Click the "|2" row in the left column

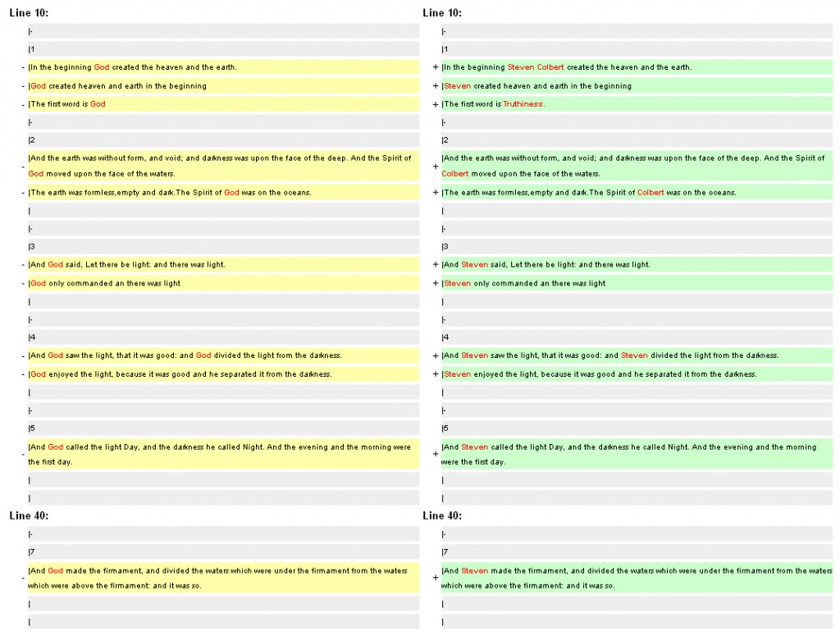tap(223, 140)
